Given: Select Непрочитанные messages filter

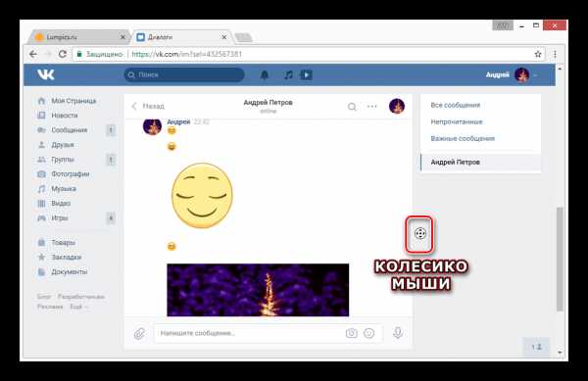Looking at the screenshot, I should pos(457,121).
